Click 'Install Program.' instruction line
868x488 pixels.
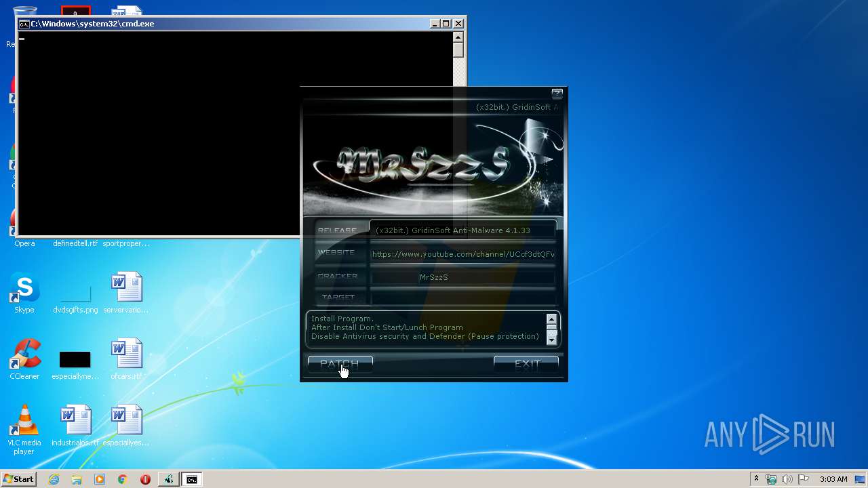[342, 319]
